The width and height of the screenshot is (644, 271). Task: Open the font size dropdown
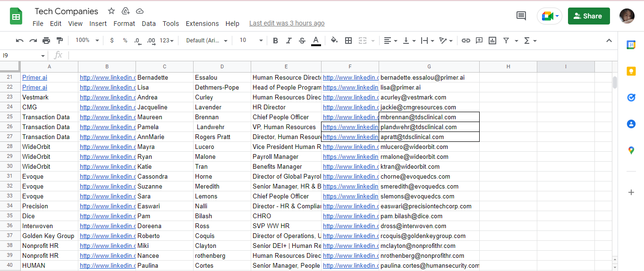(251, 41)
